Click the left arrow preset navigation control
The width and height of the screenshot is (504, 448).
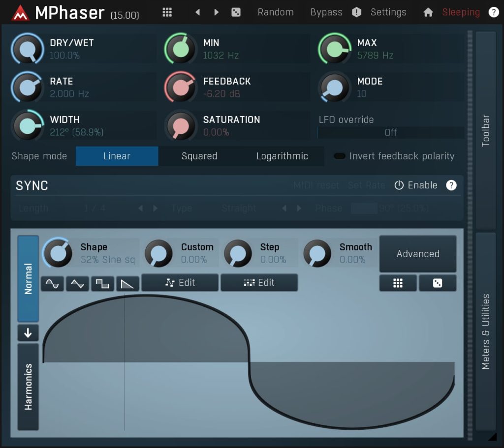point(197,12)
